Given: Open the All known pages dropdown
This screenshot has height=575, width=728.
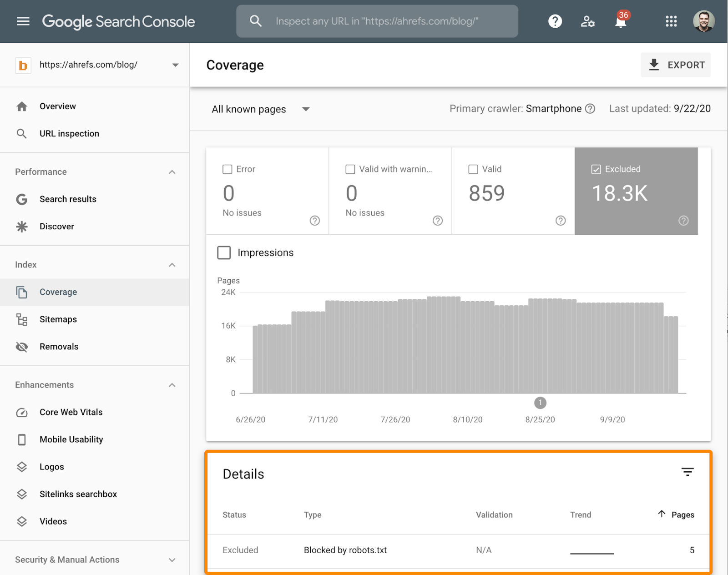Looking at the screenshot, I should (x=261, y=109).
